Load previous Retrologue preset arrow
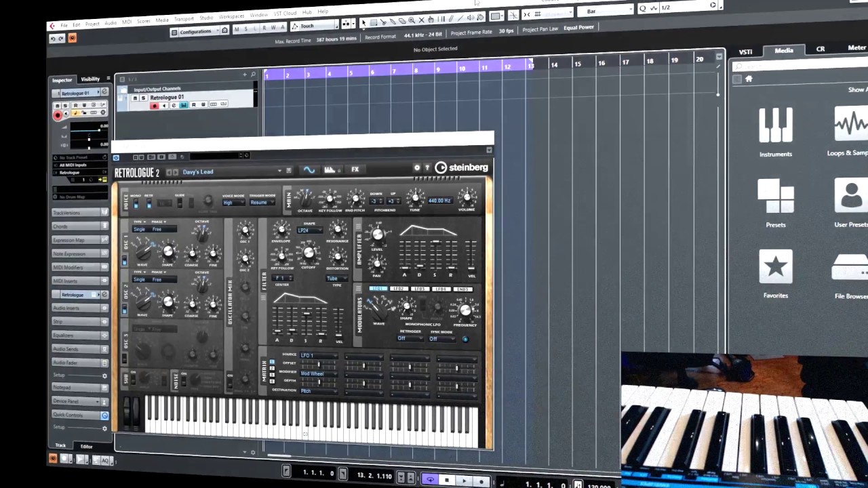Viewport: 868px width, 488px height. click(x=170, y=172)
